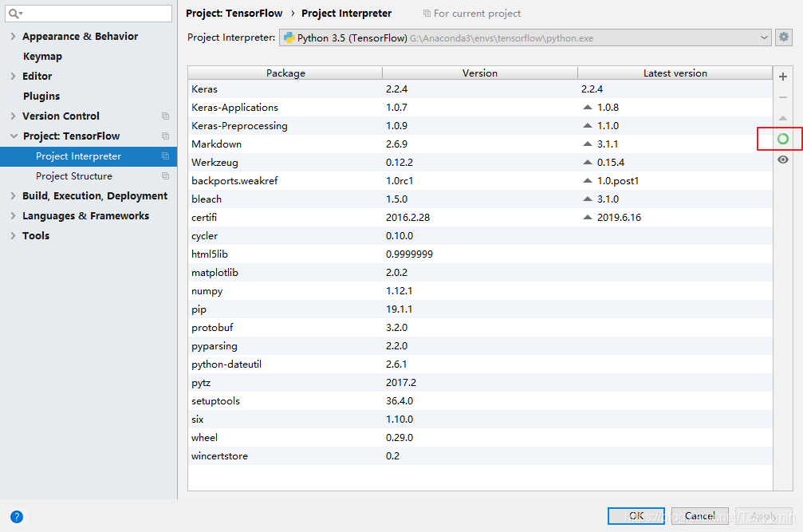Select the html5lib package row

click(480, 254)
